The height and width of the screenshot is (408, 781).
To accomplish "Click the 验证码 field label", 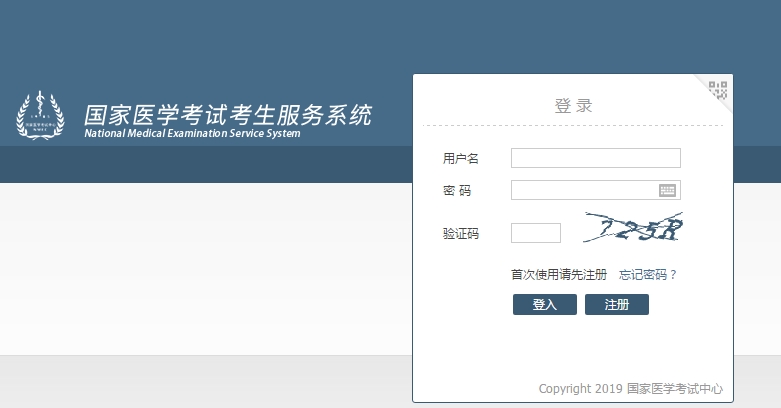I will click(x=460, y=234).
